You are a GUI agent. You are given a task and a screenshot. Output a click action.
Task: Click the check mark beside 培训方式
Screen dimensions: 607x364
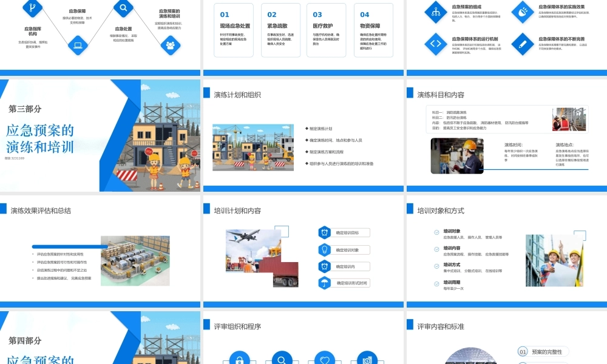click(x=436, y=266)
